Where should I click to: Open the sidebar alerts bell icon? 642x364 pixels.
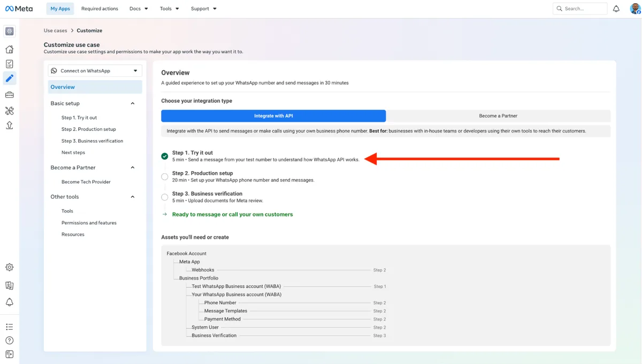pyautogui.click(x=9, y=302)
